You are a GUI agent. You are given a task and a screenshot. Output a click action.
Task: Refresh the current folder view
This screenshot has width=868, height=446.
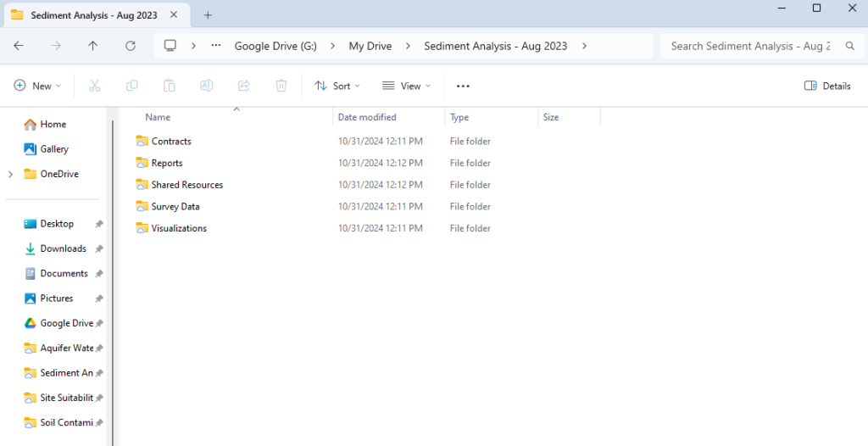pyautogui.click(x=131, y=46)
